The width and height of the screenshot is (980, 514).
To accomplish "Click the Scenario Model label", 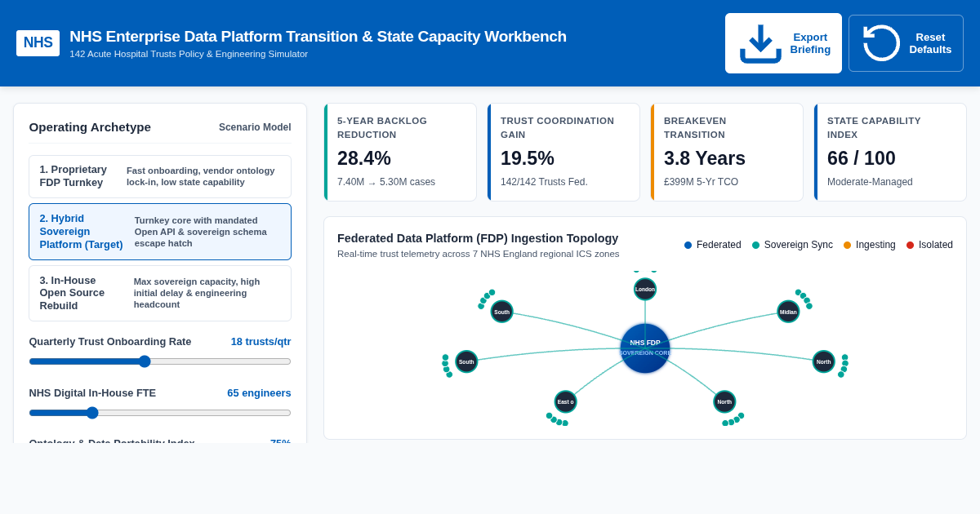I will pyautogui.click(x=255, y=127).
